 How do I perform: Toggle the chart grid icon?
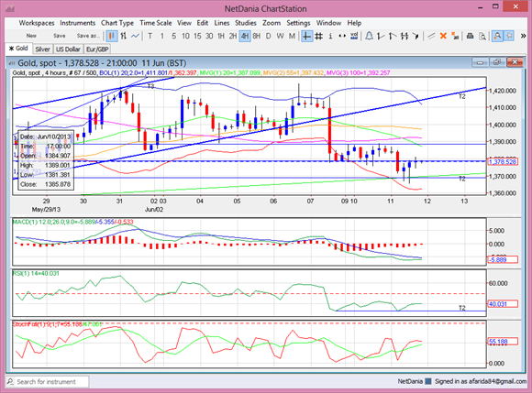tap(318, 36)
